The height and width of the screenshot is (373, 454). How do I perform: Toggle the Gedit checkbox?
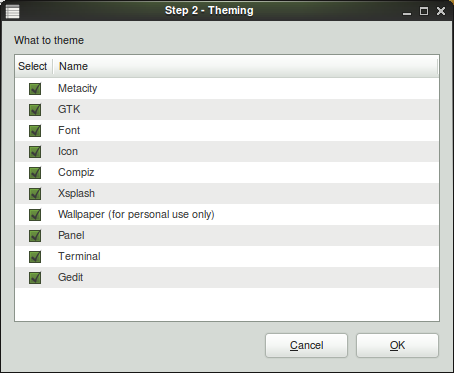pyautogui.click(x=35, y=278)
